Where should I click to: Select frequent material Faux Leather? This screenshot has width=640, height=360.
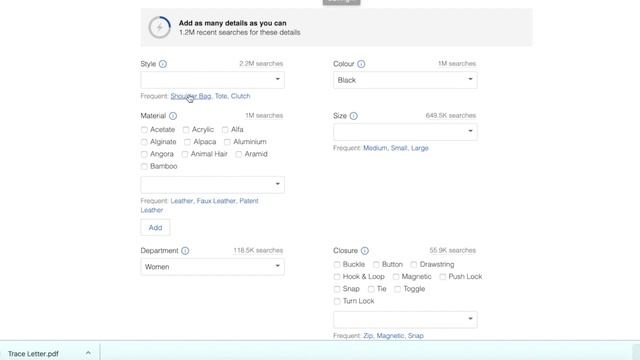216,201
